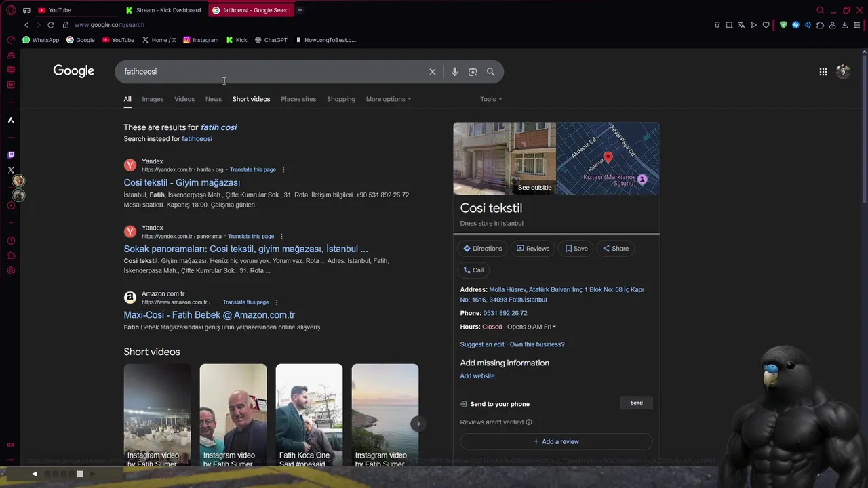This screenshot has height=488, width=868.
Task: Open WhatsApp bookmark
Action: [41, 40]
